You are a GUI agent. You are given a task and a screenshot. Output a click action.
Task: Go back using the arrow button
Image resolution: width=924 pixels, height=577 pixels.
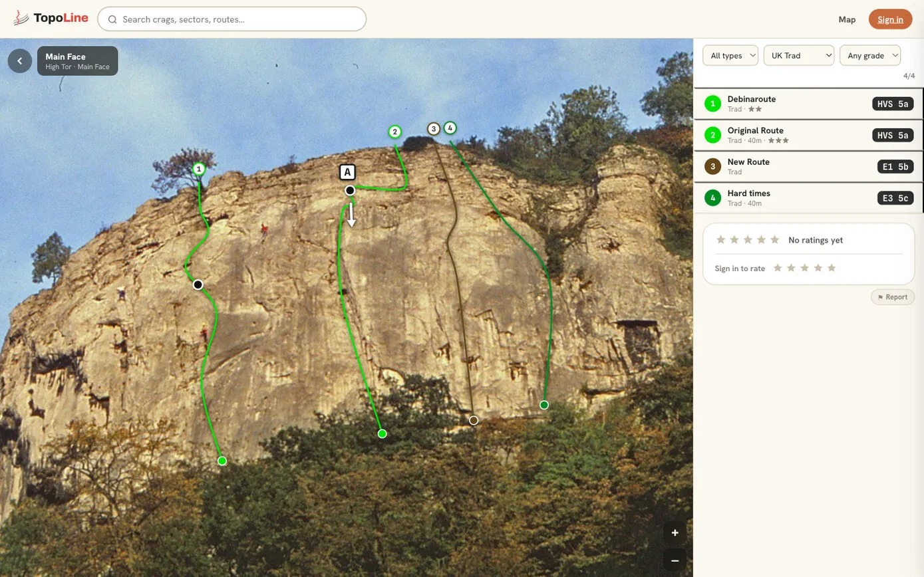(x=20, y=61)
